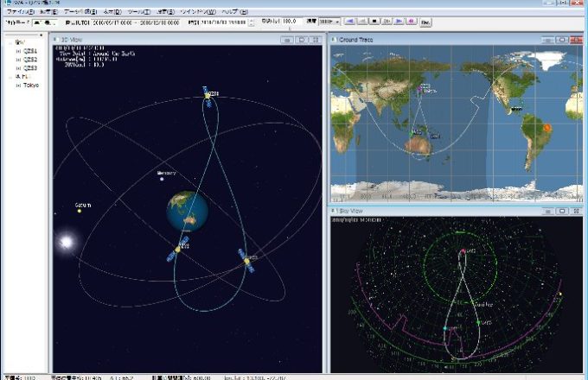Screen dimensions: 588x380
Task: Toggle the QZS1 checkbox in tree
Action: click(18, 51)
